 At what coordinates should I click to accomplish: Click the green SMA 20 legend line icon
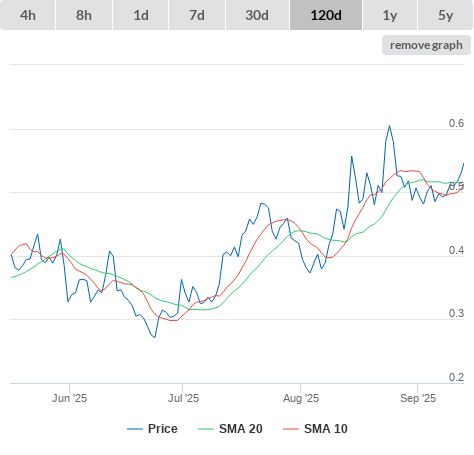click(x=206, y=429)
